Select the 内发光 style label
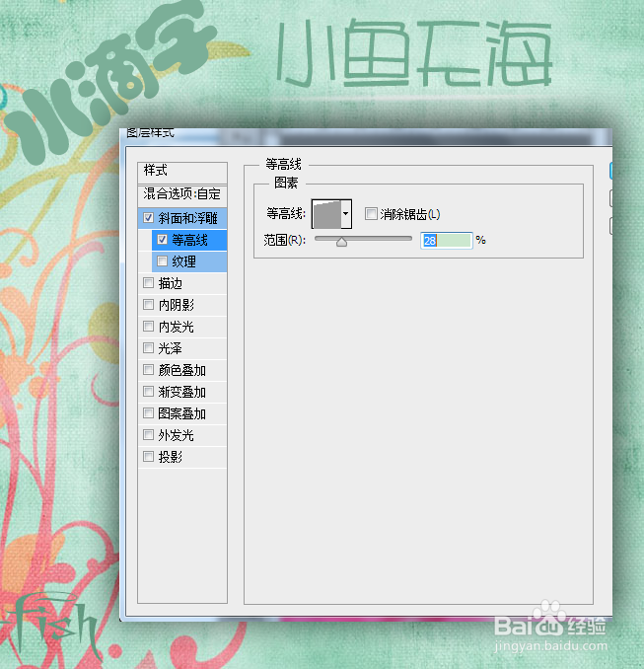 pos(177,327)
